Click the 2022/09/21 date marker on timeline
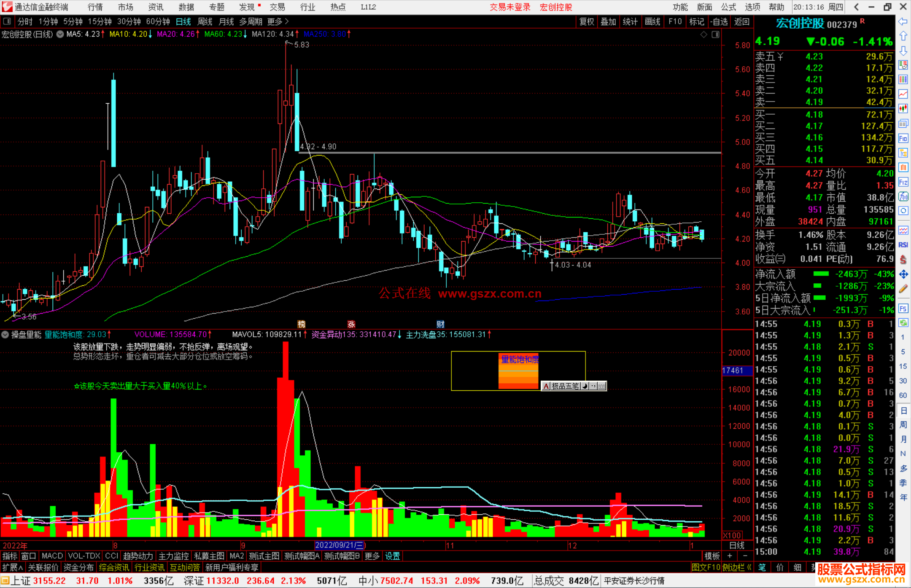911x588 pixels. [x=340, y=545]
